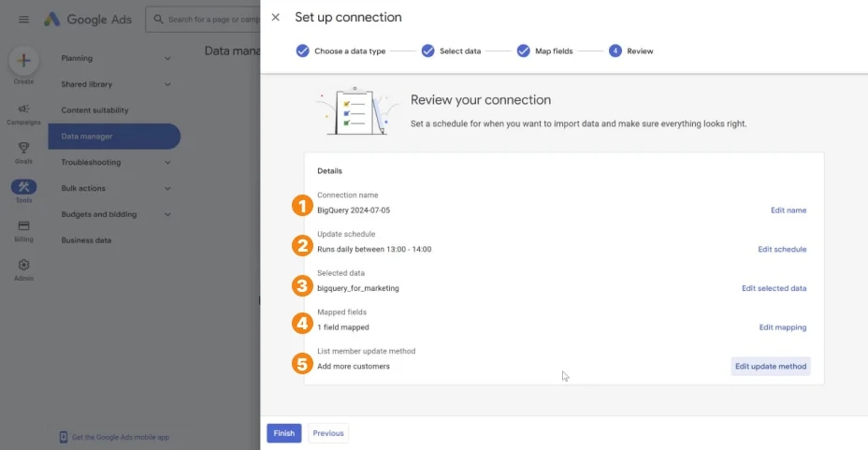868x450 pixels.
Task: Open the hamburger main menu icon
Action: 23,20
